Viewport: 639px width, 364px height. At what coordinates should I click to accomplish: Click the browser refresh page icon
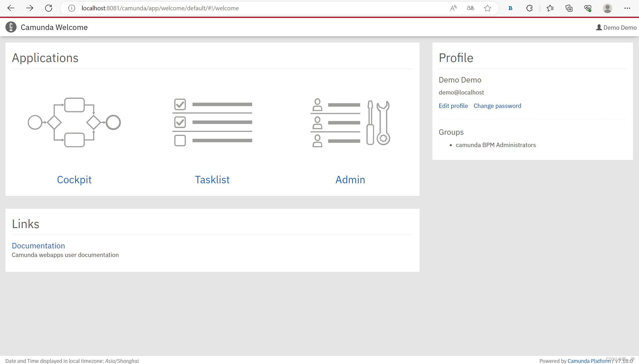tap(48, 8)
